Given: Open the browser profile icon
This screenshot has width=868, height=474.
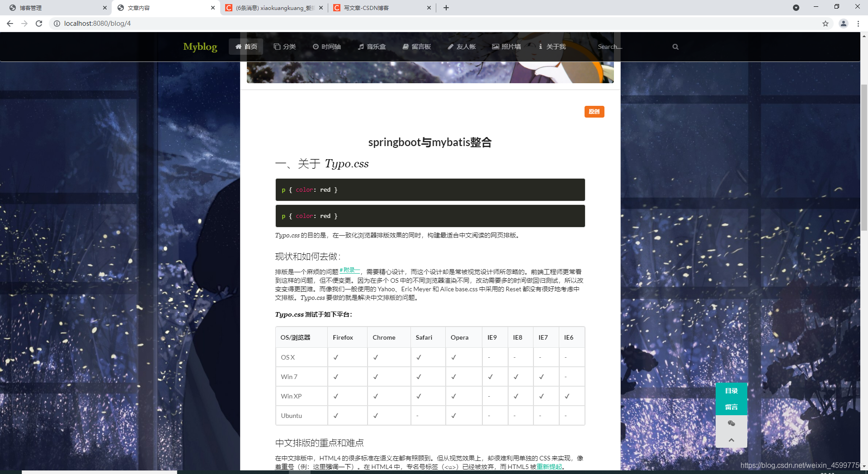Looking at the screenshot, I should tap(844, 24).
